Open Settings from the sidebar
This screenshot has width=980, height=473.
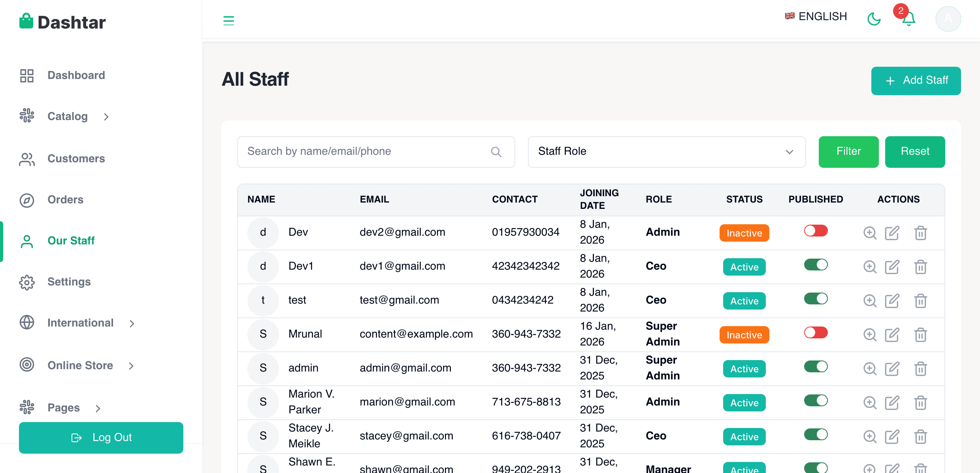point(69,282)
